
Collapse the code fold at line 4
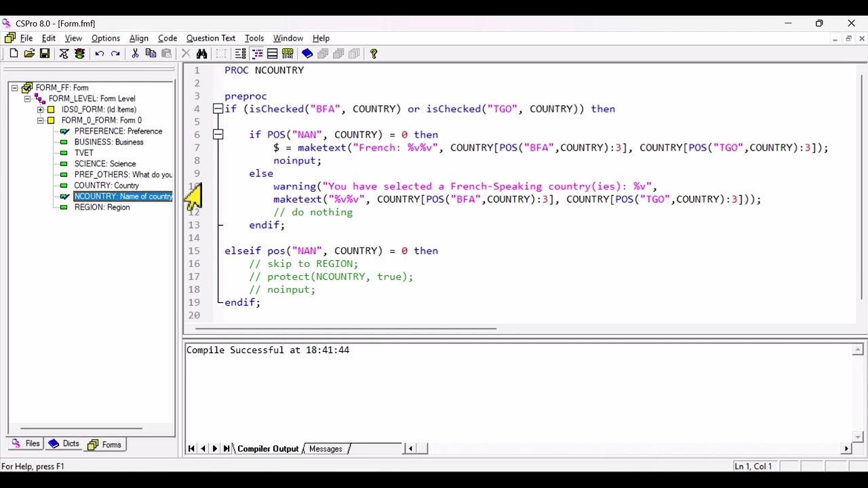click(218, 109)
